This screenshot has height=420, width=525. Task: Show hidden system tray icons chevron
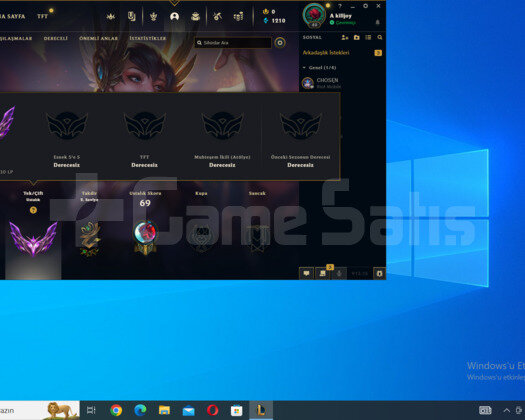click(507, 410)
